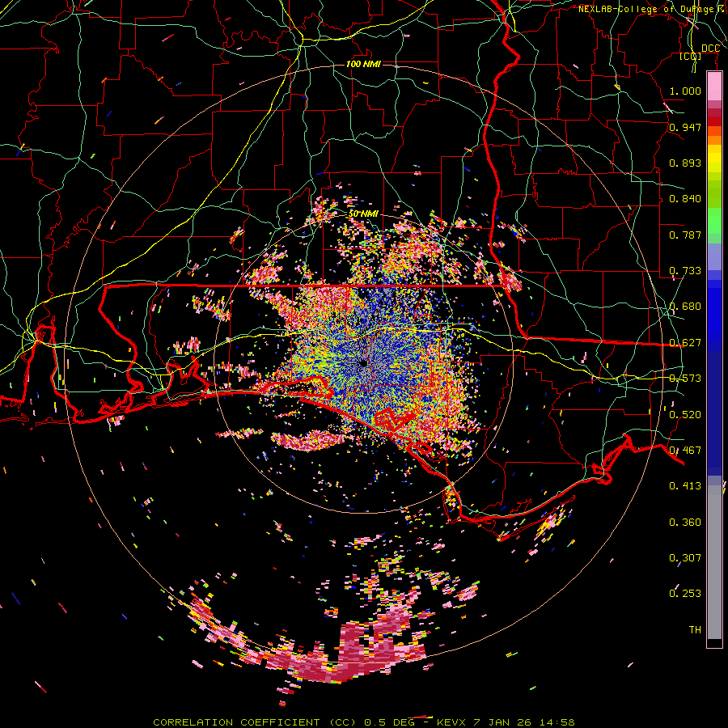Click the 0.680 color scale value
Viewport: 728px width, 728px height.
[x=685, y=307]
